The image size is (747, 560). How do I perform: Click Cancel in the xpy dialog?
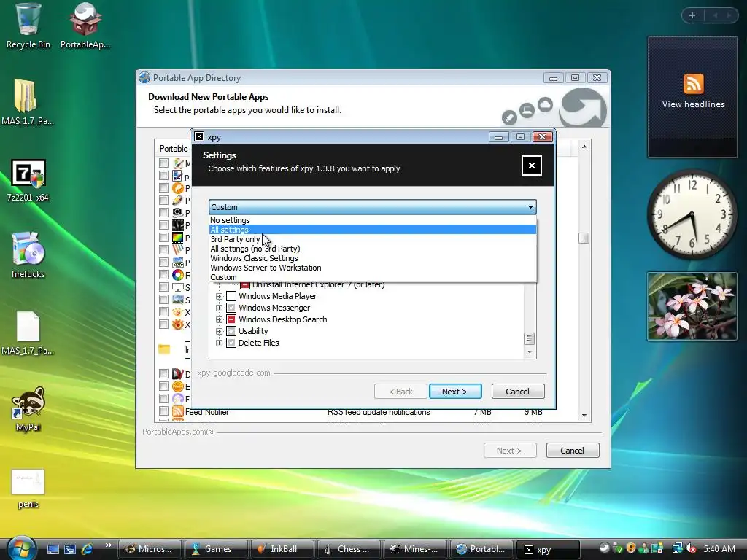point(517,392)
